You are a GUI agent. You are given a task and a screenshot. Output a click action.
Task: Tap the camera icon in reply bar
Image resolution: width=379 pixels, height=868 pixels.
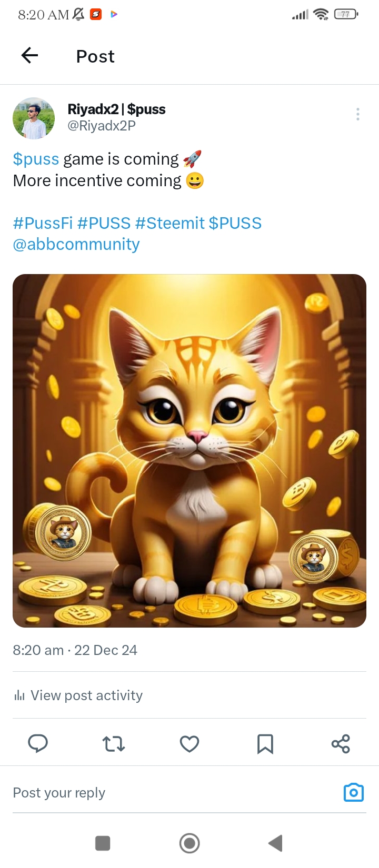[x=354, y=792]
